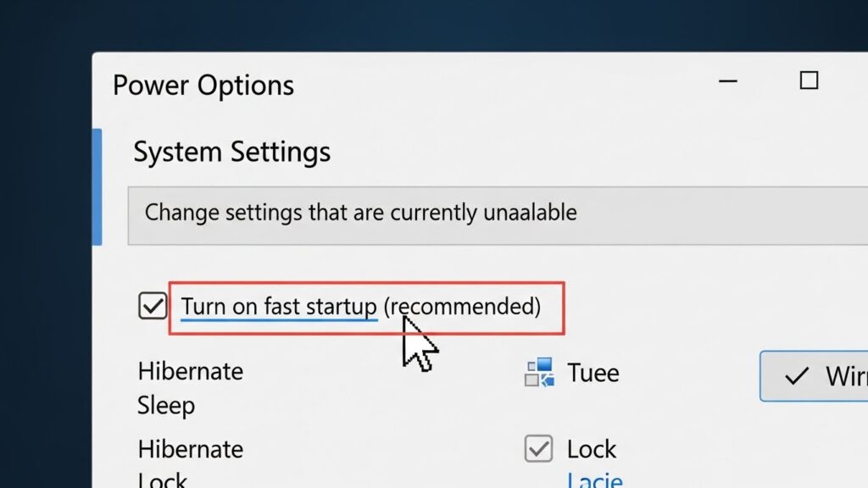Toggle the checkbox beside Lock
The height and width of the screenshot is (488, 868).
[x=538, y=448]
